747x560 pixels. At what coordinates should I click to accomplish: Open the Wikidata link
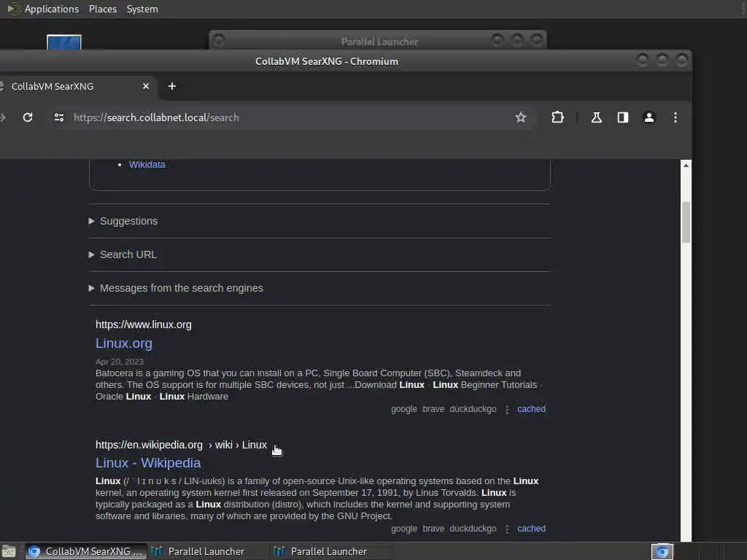[x=147, y=165]
